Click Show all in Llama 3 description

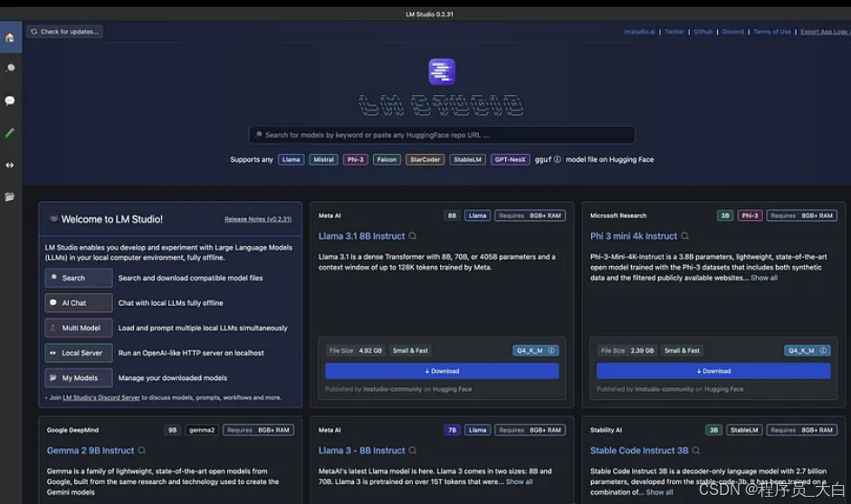click(x=519, y=481)
